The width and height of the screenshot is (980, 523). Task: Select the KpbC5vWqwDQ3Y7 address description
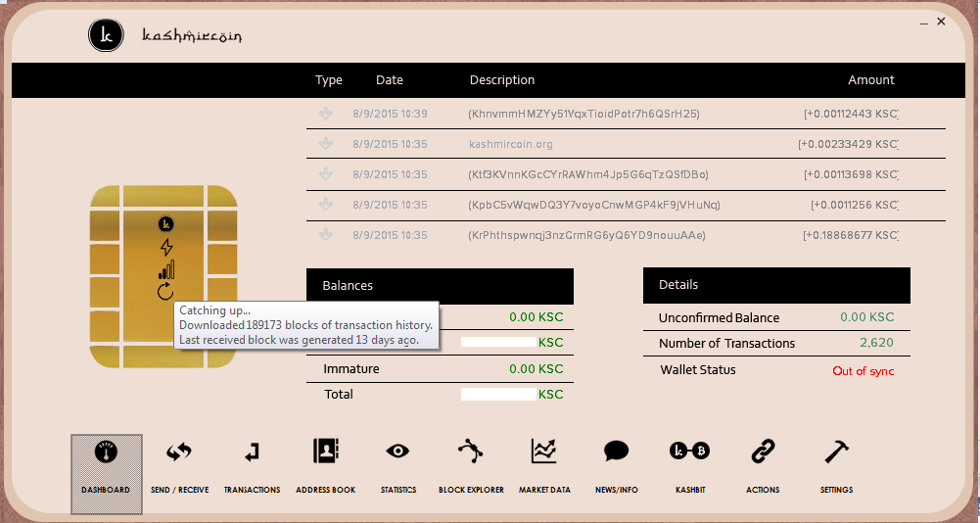(x=593, y=205)
